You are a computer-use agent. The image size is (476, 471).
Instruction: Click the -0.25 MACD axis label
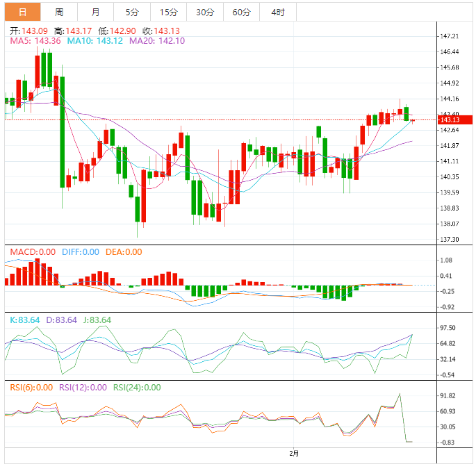[446, 291]
